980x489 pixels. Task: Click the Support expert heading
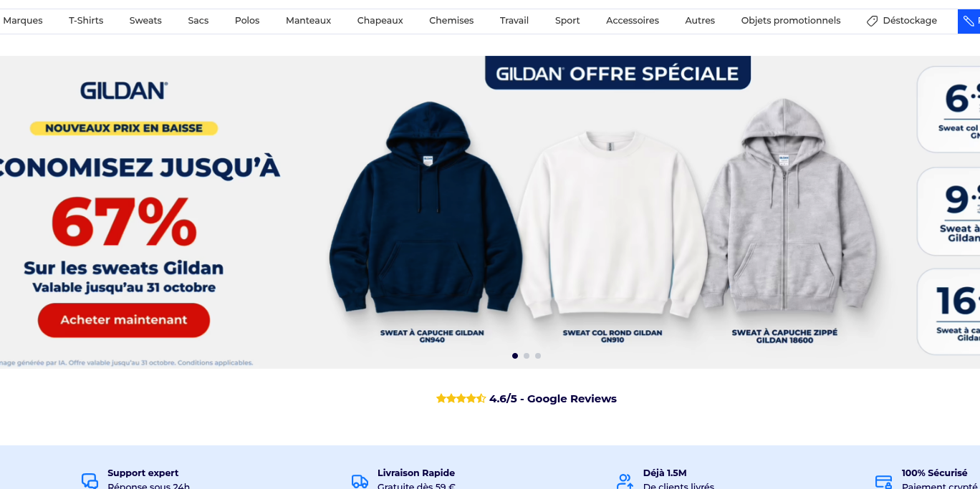143,473
